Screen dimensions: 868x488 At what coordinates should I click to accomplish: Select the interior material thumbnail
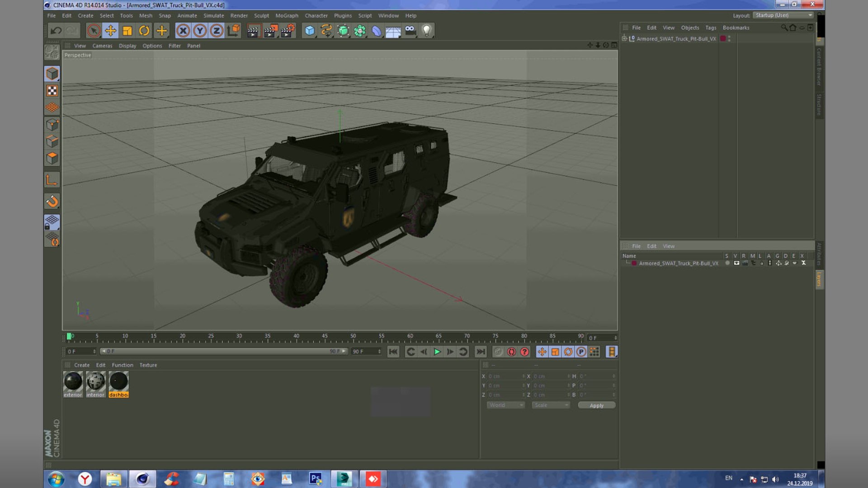click(x=95, y=385)
